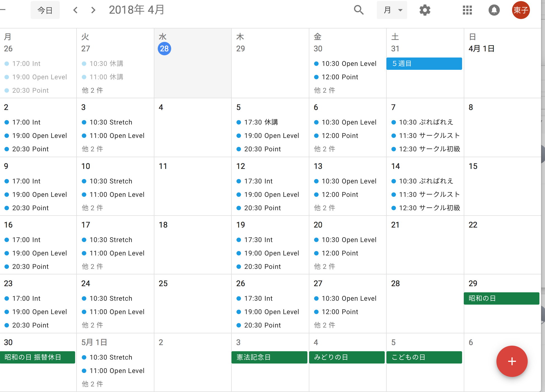545x392 pixels.
Task: Open 17:30 休講 event on April 5
Action: [261, 122]
